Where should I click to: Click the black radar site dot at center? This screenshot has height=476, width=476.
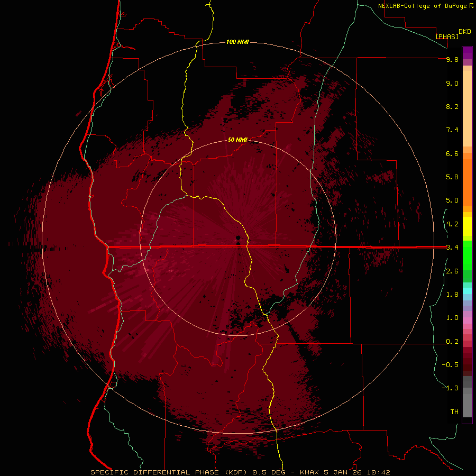[238, 237]
